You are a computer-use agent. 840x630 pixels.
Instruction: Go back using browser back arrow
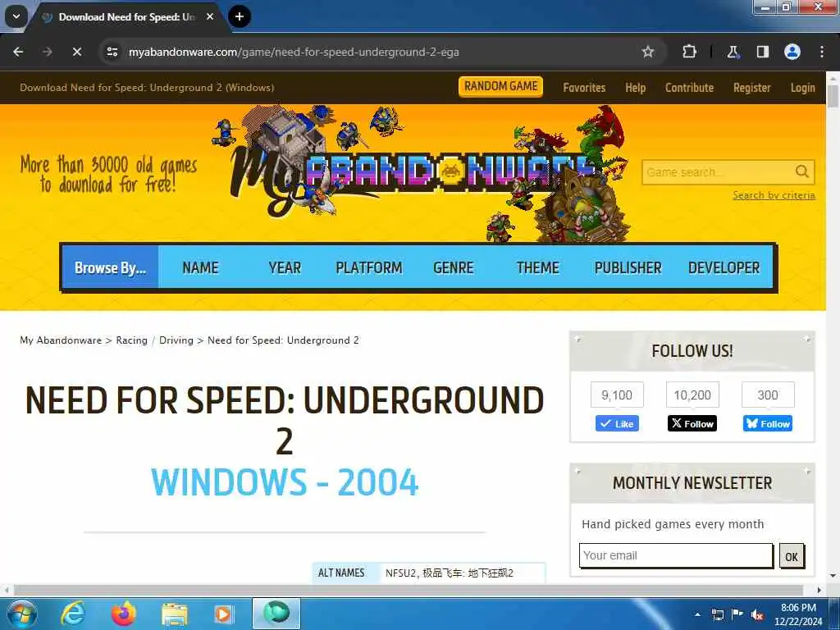pyautogui.click(x=18, y=52)
